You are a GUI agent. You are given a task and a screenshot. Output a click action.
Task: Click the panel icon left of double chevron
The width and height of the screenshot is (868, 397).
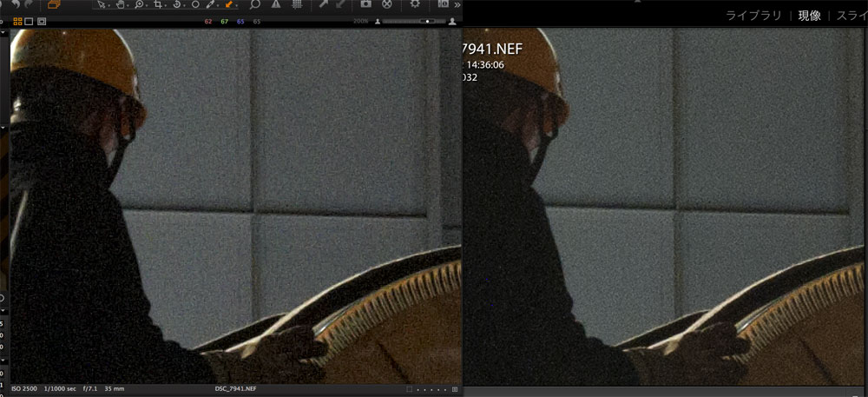[x=444, y=4]
